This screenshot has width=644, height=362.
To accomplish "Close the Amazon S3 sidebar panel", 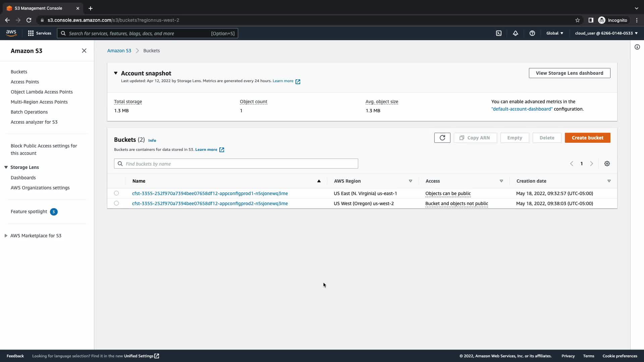I will click(84, 51).
